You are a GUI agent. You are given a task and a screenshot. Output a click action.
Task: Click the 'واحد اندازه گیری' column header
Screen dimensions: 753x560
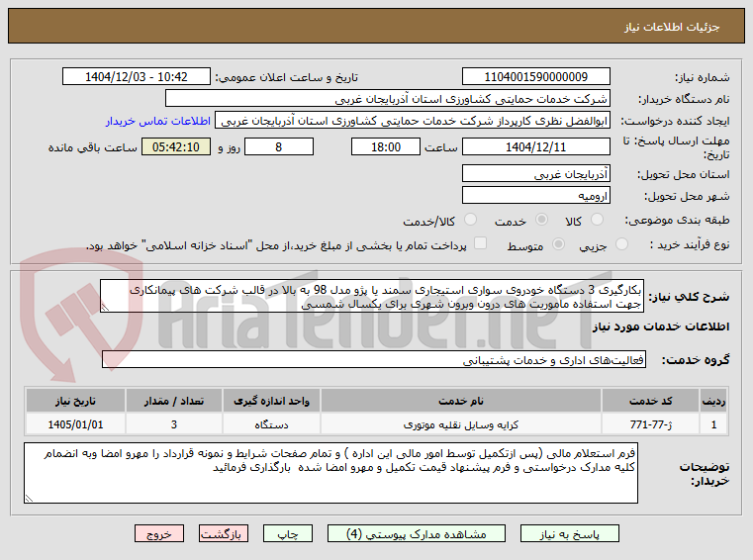271,401
